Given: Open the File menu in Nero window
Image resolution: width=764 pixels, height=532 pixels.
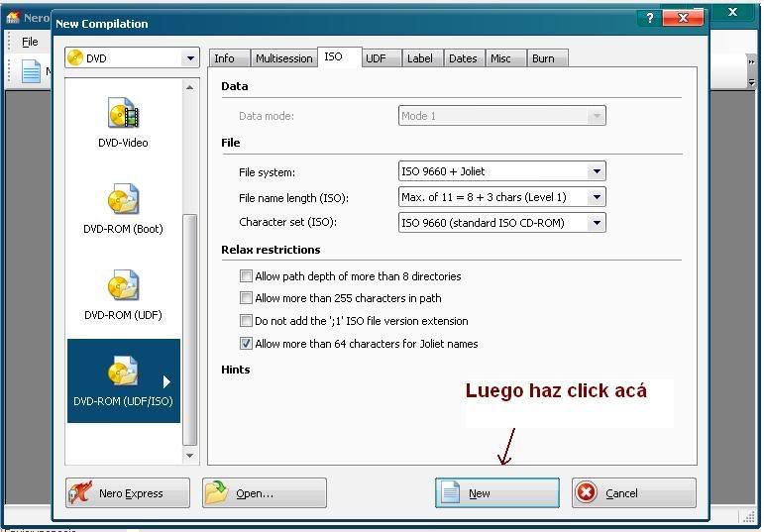Looking at the screenshot, I should [30, 42].
